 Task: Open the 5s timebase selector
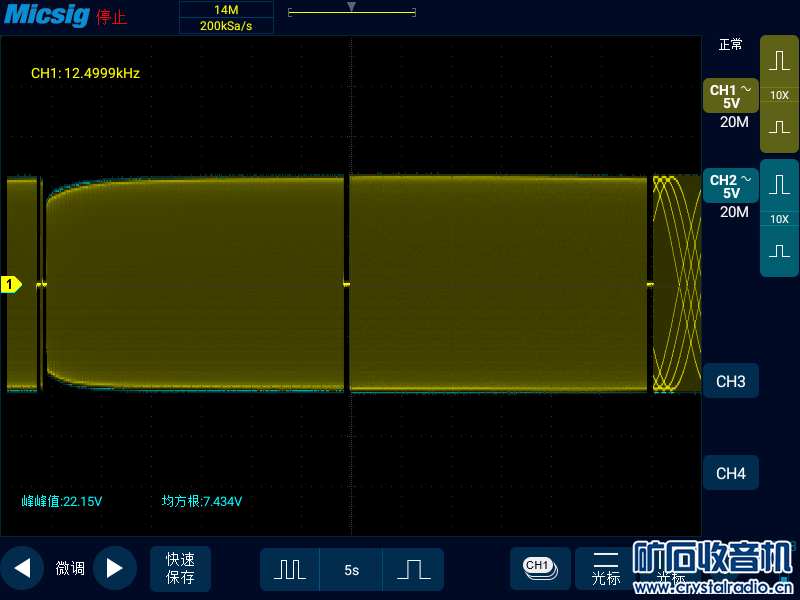pyautogui.click(x=351, y=570)
